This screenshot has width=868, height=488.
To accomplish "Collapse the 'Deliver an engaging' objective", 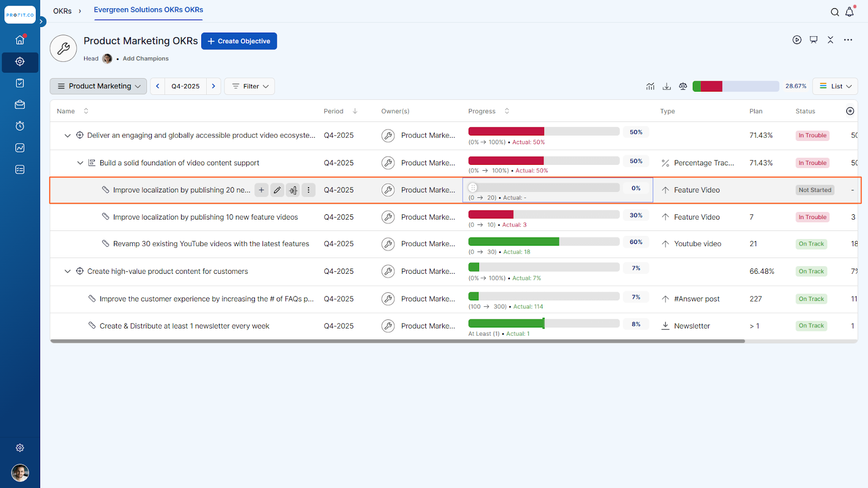I will click(67, 136).
